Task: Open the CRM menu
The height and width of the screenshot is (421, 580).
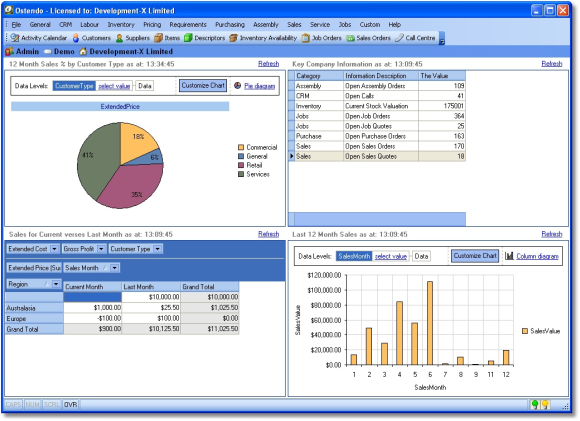Action: pyautogui.click(x=65, y=25)
